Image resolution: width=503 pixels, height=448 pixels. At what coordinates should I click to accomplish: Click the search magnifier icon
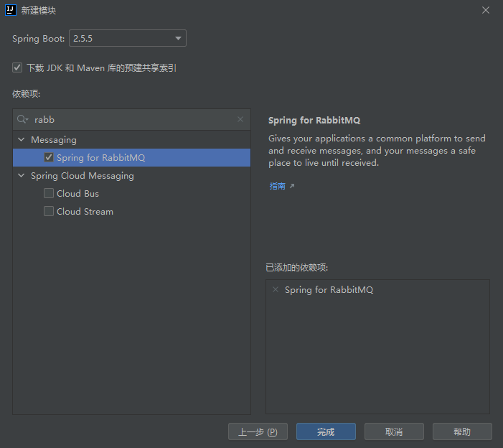point(22,119)
